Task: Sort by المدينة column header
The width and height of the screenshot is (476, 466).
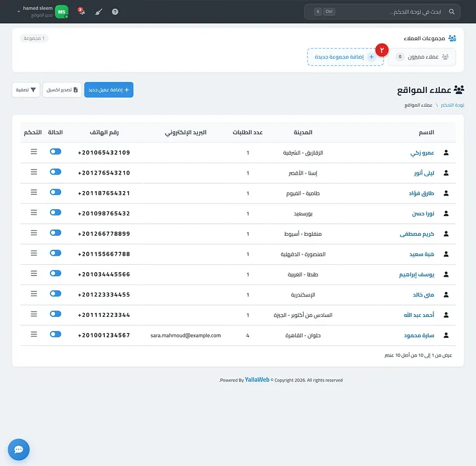Action: 303,133
